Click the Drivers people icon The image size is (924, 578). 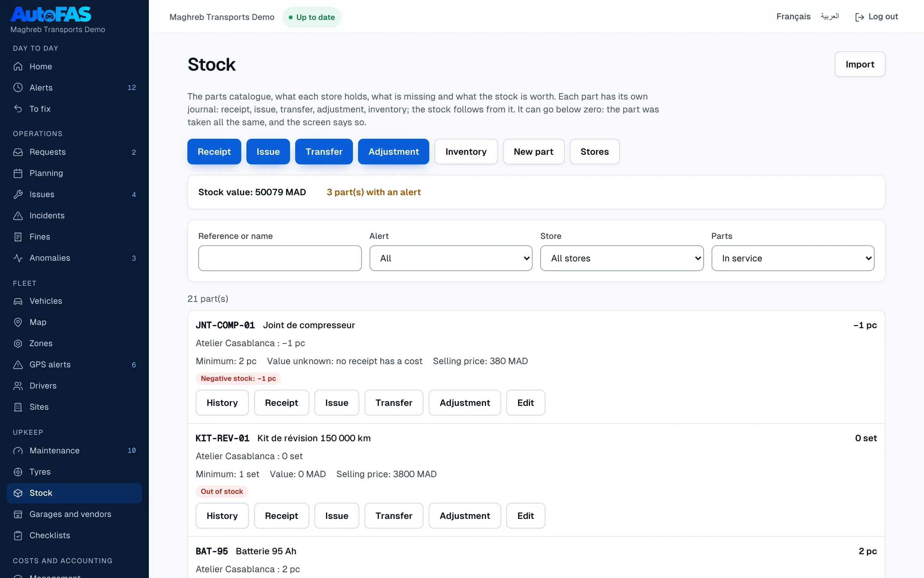pyautogui.click(x=18, y=386)
